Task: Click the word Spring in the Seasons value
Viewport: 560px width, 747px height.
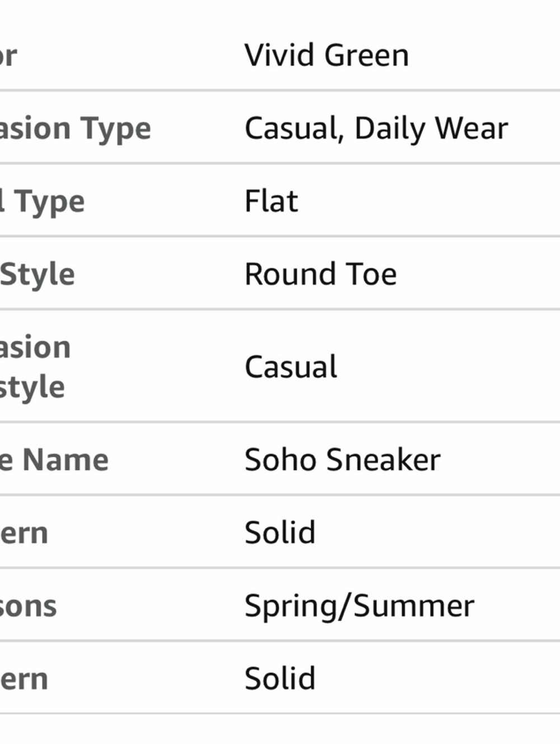Action: (x=289, y=606)
